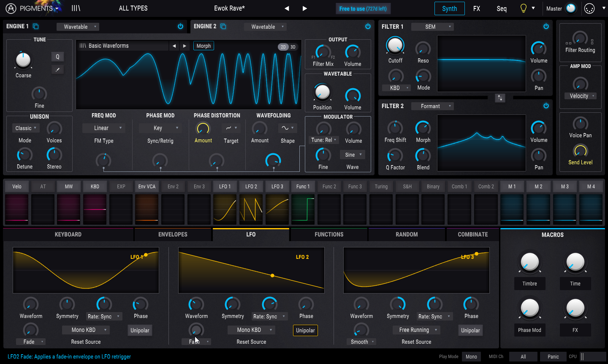
Task: Toggle LFO 3 Unipolar mode
Action: [x=470, y=330]
